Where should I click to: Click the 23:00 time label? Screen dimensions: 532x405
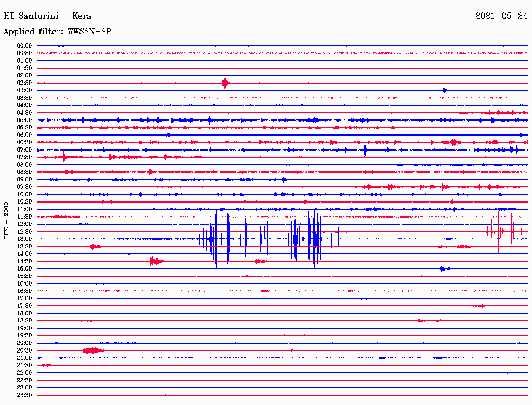point(24,388)
